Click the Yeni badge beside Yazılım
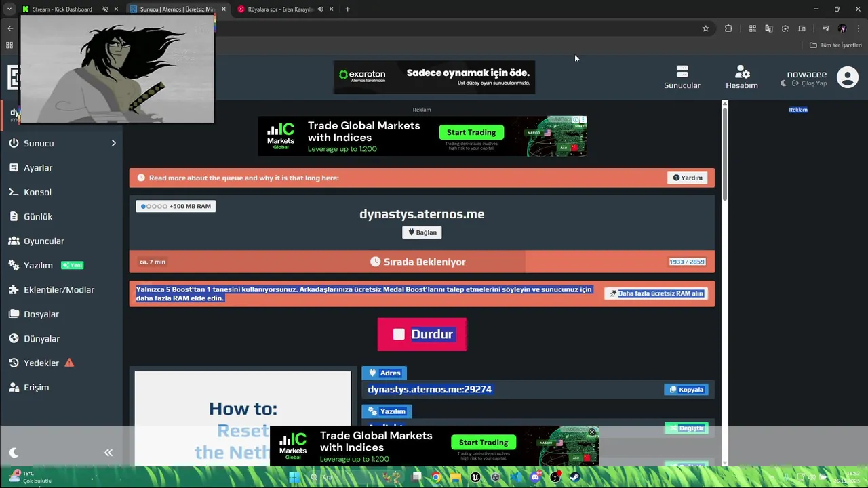The image size is (868, 488). 72,265
